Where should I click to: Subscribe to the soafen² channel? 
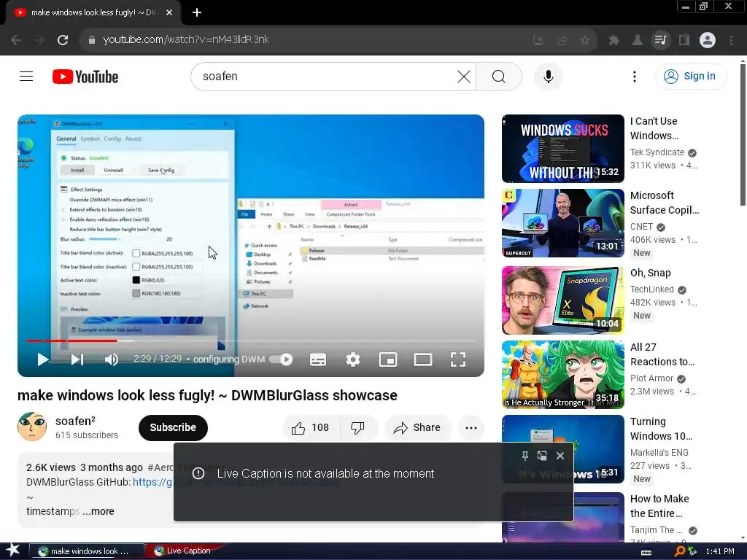[173, 427]
